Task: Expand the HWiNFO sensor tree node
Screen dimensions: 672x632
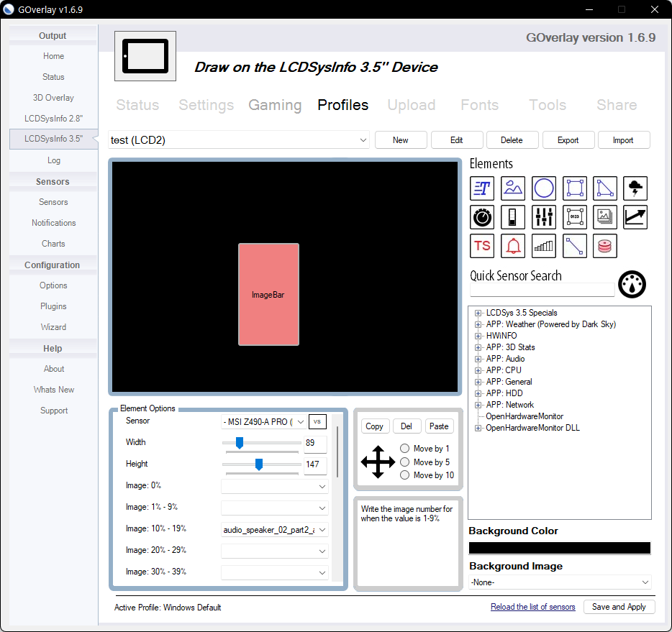Action: tap(478, 336)
